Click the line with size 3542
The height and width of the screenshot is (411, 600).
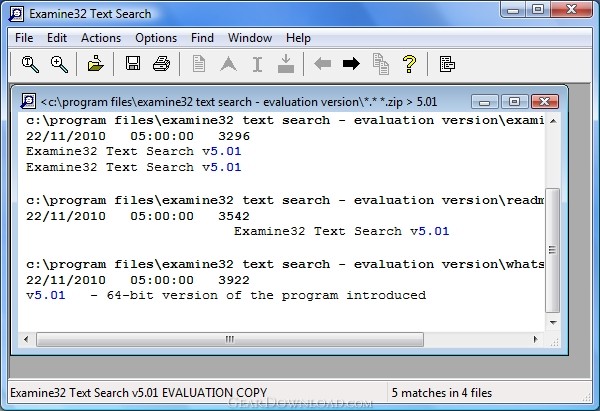coord(138,216)
